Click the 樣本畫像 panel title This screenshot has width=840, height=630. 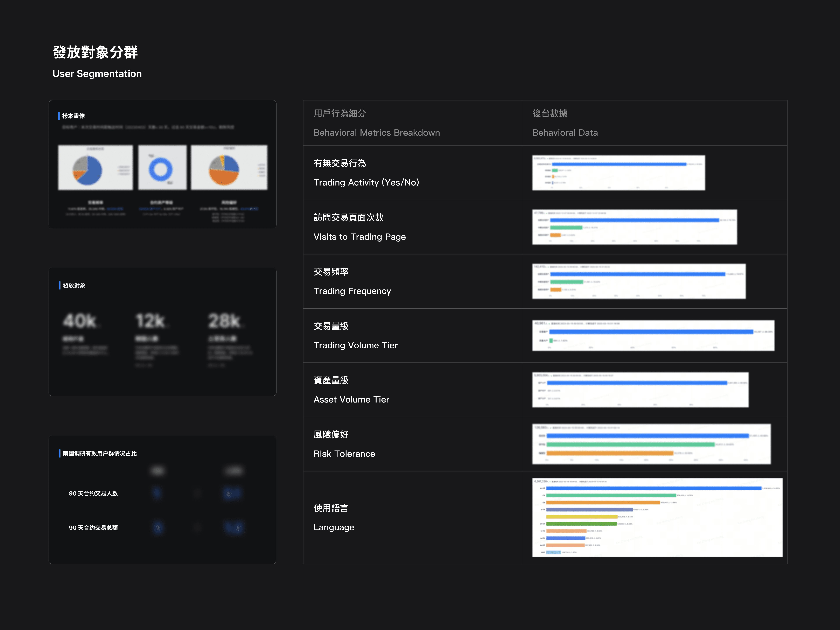73,116
